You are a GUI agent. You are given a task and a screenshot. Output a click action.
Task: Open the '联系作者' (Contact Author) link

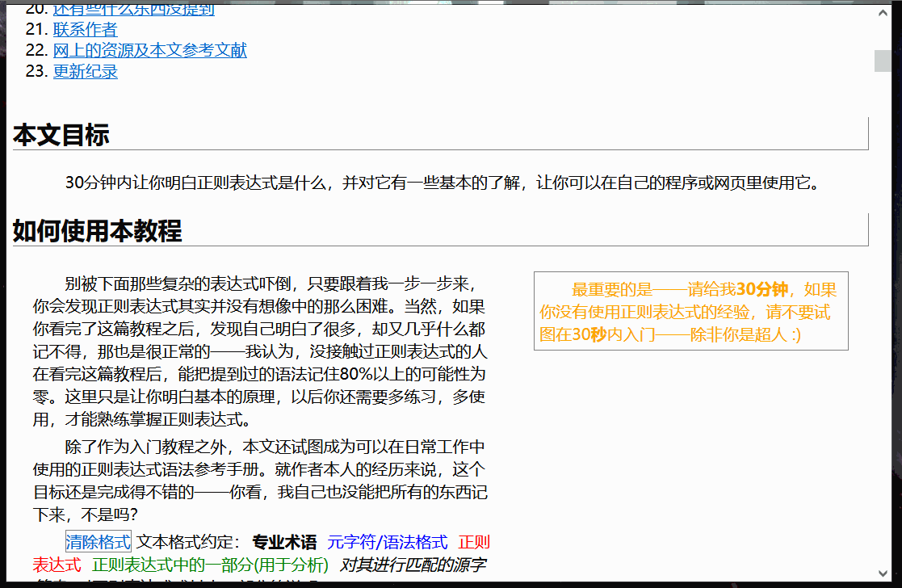[85, 29]
